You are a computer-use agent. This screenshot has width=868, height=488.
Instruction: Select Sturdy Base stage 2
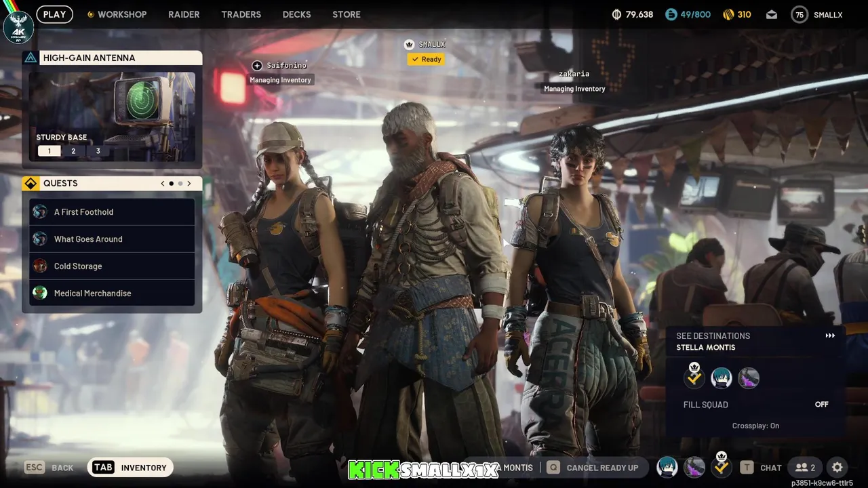[x=73, y=151]
